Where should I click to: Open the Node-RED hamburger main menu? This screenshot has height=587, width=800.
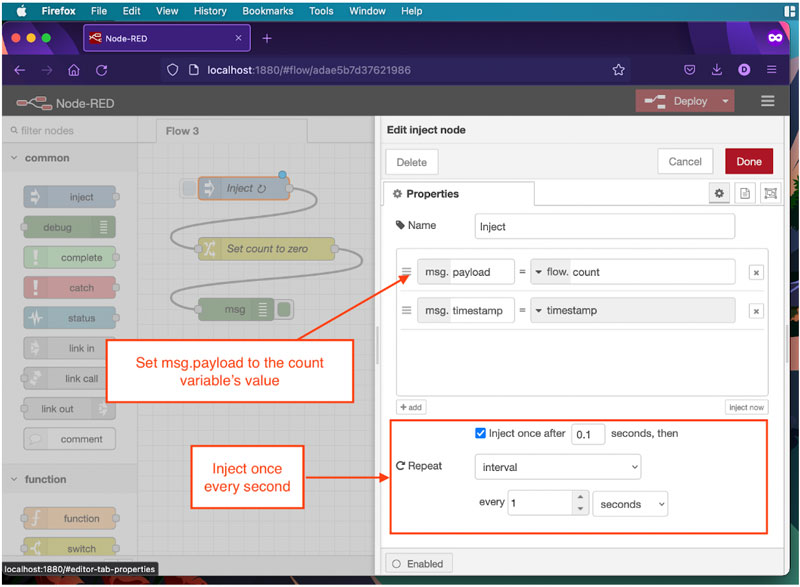pos(768,101)
